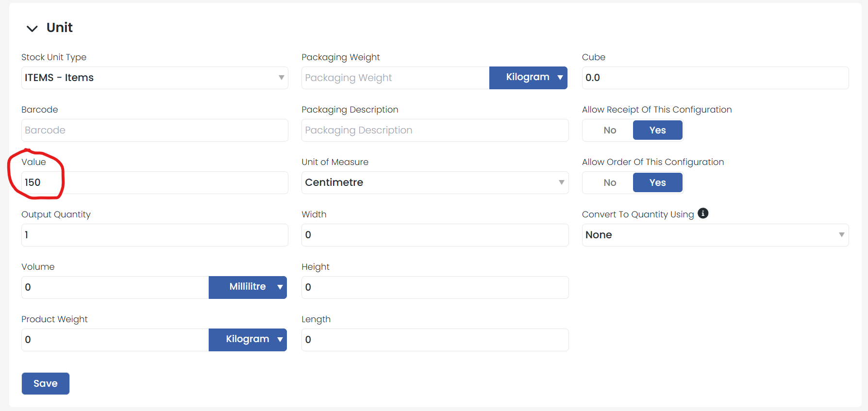This screenshot has width=868, height=411.
Task: Set Allow Order Of This Configuration to No
Action: [x=609, y=182]
